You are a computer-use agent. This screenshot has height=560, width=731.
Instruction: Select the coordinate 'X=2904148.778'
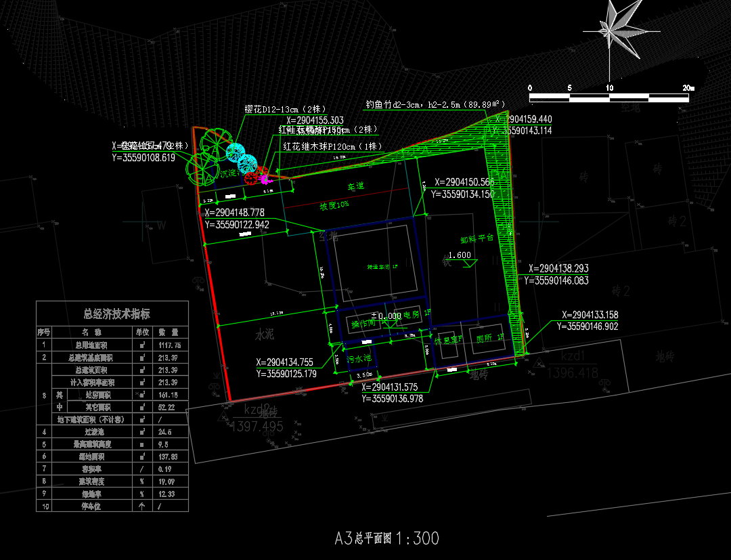(234, 213)
